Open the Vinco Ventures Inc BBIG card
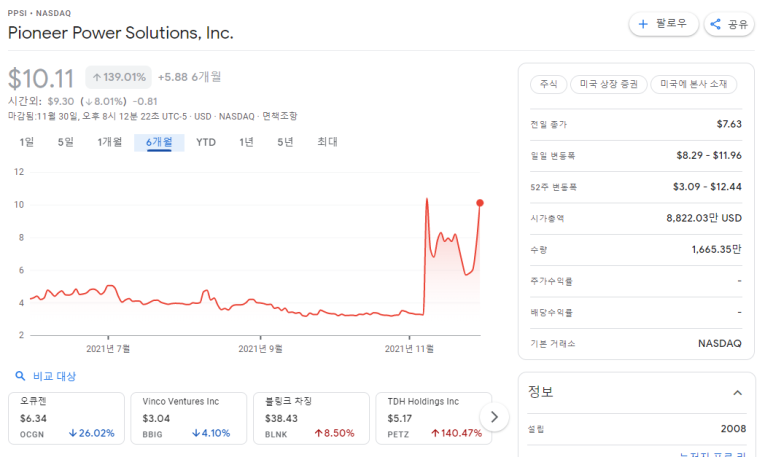 tap(188, 418)
